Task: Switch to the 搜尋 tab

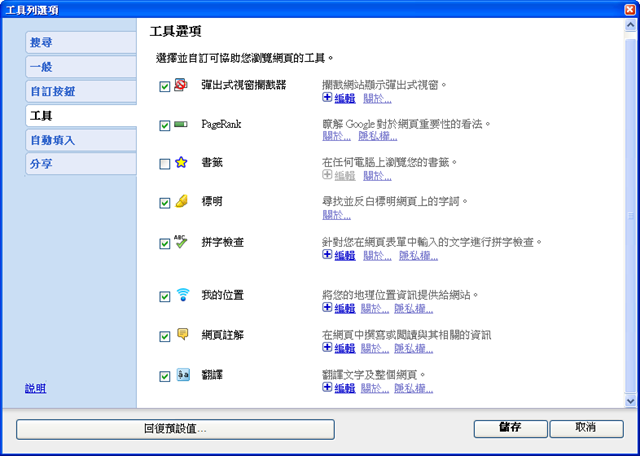Action: (x=81, y=42)
